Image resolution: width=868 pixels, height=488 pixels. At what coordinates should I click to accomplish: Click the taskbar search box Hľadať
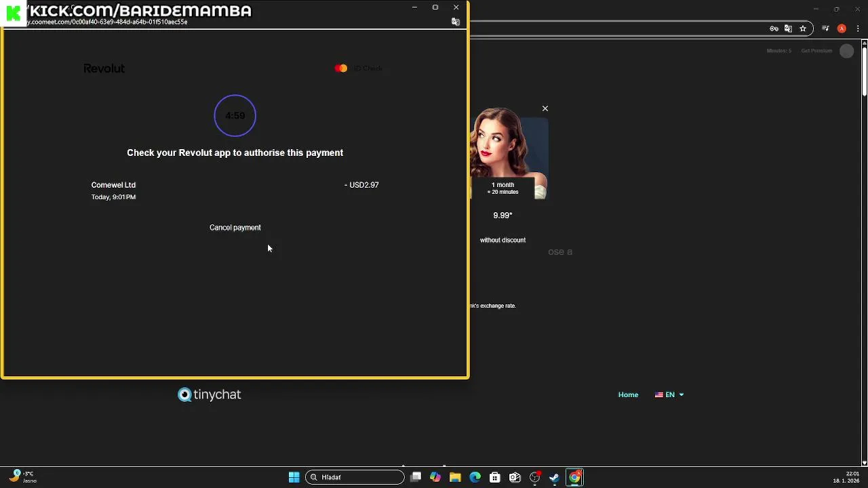coord(354,477)
